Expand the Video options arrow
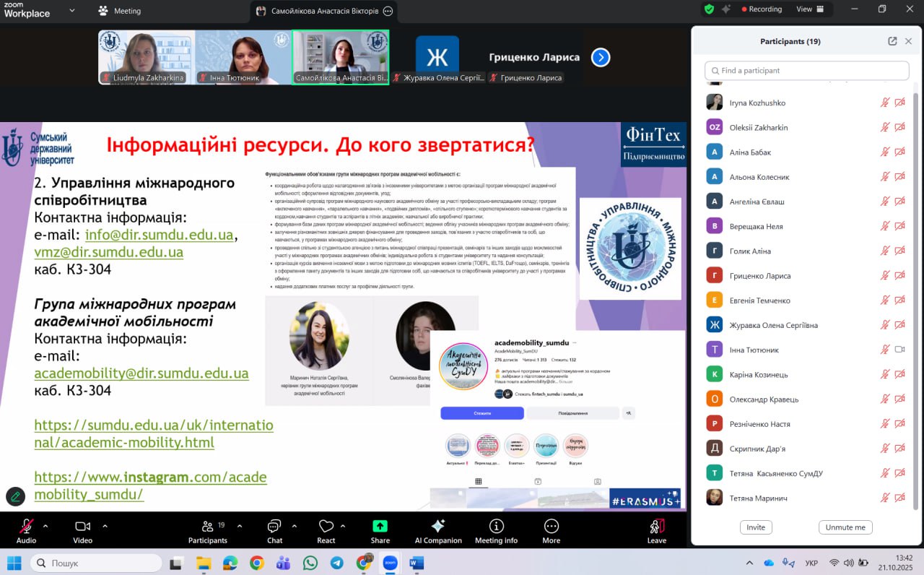The image size is (924, 575). [x=105, y=526]
